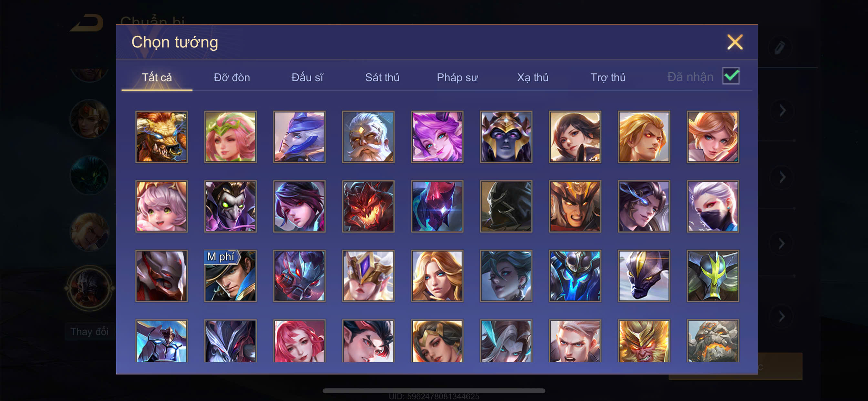Open the 'Đấu sĩ' tab
This screenshot has height=401, width=868.
(x=307, y=77)
